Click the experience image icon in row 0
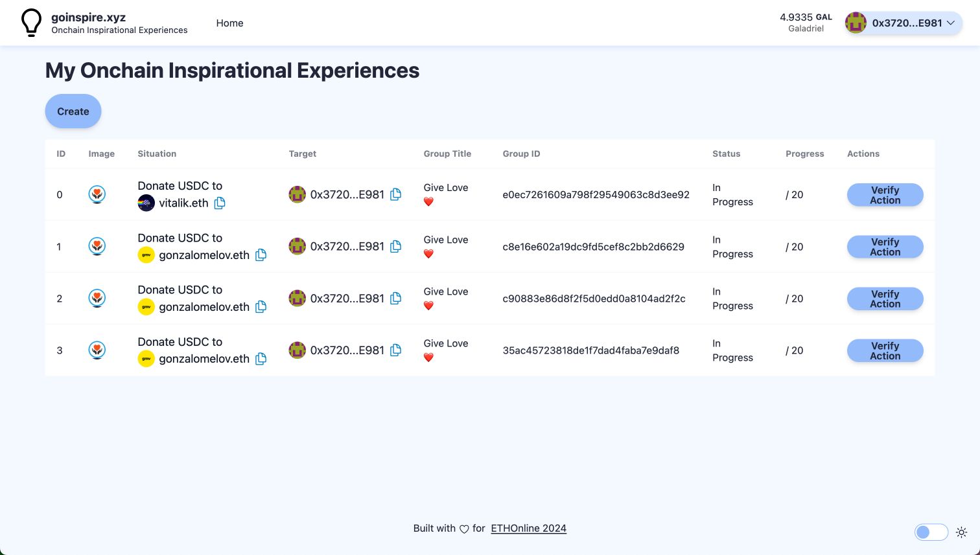980x555 pixels. coord(97,194)
